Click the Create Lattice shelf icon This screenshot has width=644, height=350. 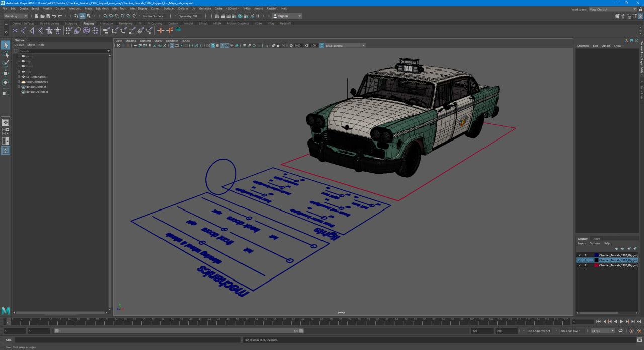point(86,31)
